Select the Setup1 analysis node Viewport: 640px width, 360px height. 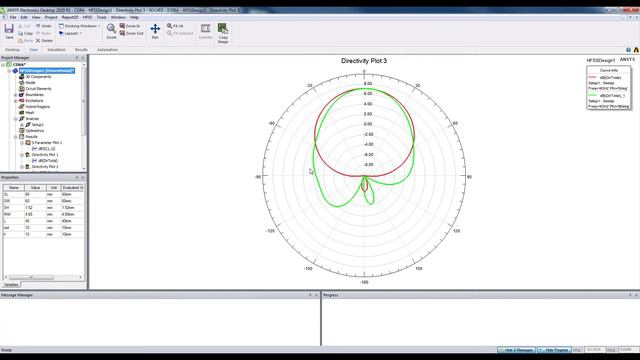(38, 124)
